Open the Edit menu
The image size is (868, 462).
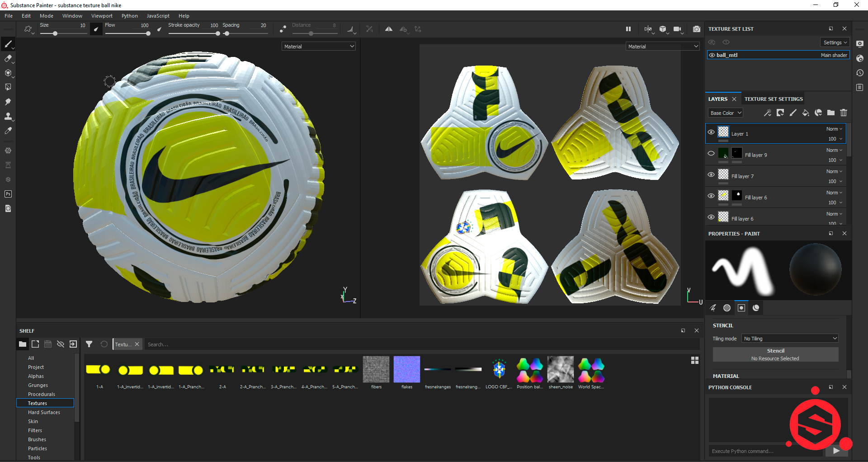click(x=26, y=16)
